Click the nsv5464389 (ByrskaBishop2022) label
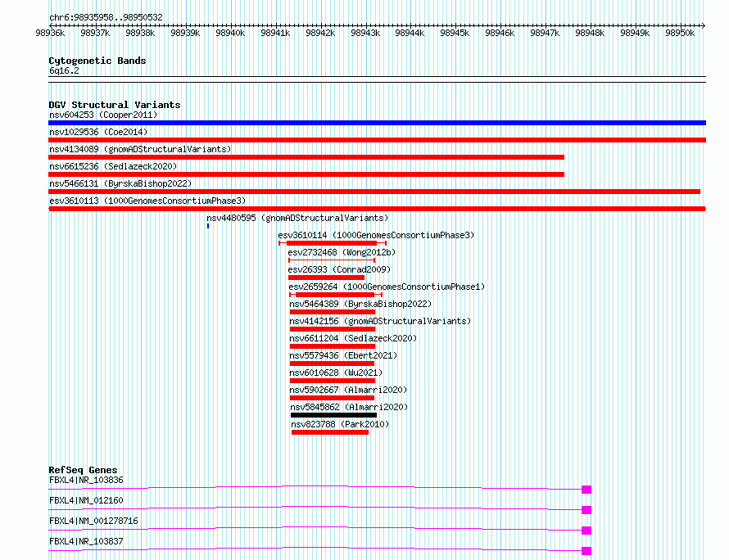This screenshot has height=560, width=729. [360, 304]
